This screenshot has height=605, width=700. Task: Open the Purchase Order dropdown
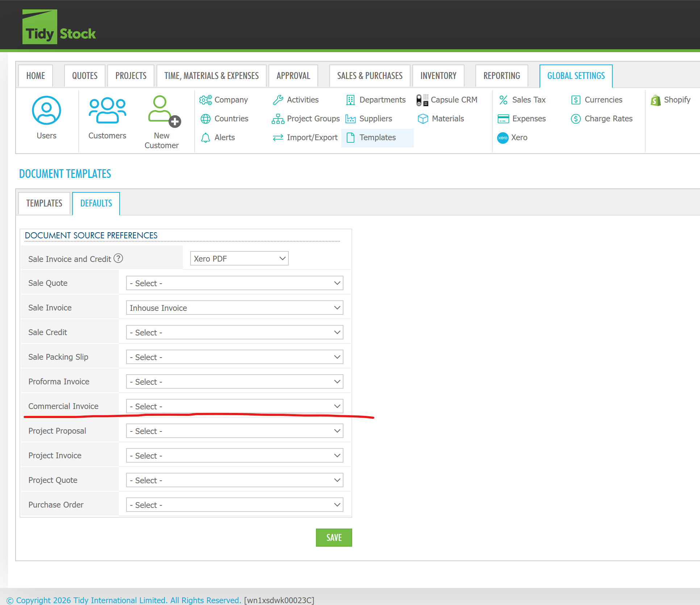pos(235,505)
